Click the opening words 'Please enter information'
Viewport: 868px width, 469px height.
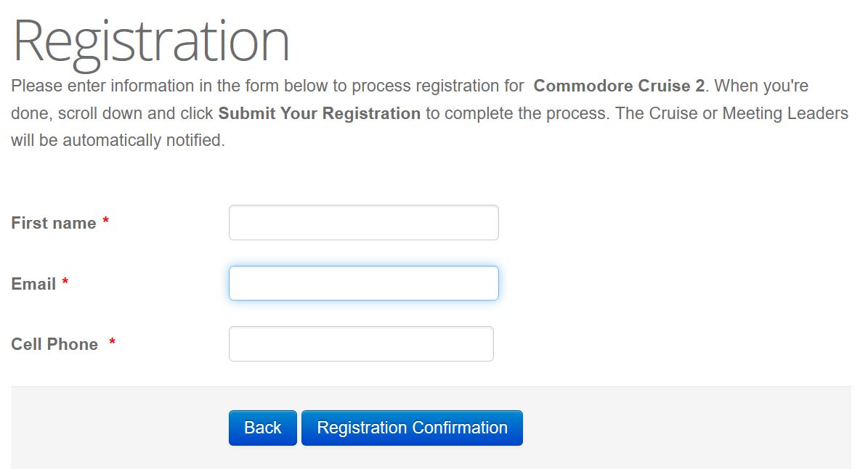coord(100,86)
